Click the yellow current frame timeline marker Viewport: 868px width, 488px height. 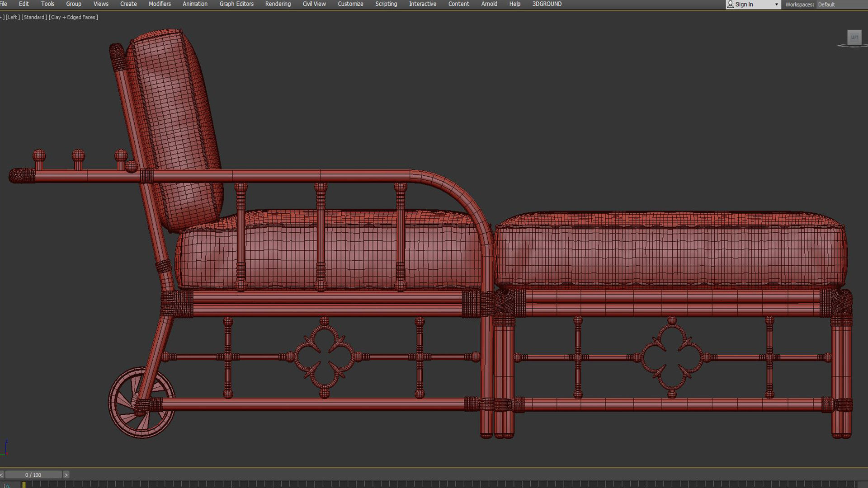(x=24, y=485)
